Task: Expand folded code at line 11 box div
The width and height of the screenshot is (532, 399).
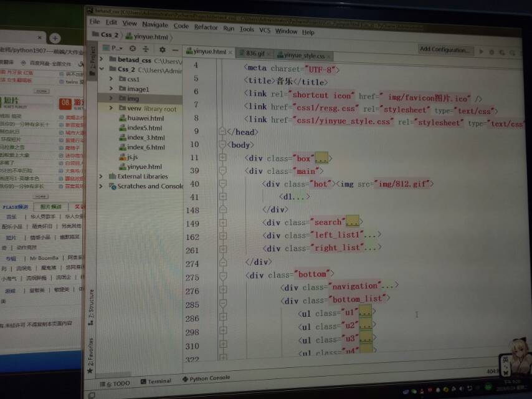Action: [x=222, y=157]
